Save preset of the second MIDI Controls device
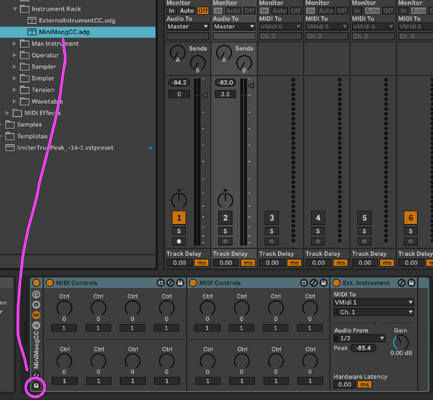This screenshot has height=400, width=433. (324, 283)
